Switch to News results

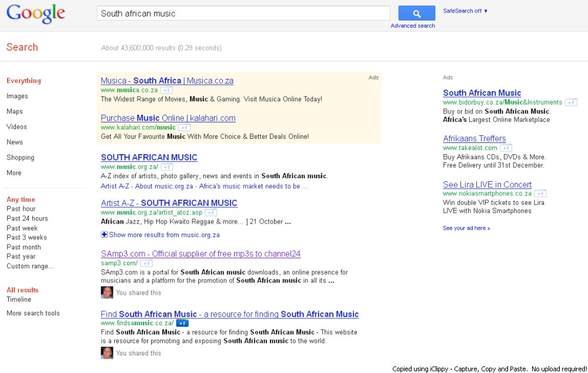[15, 142]
